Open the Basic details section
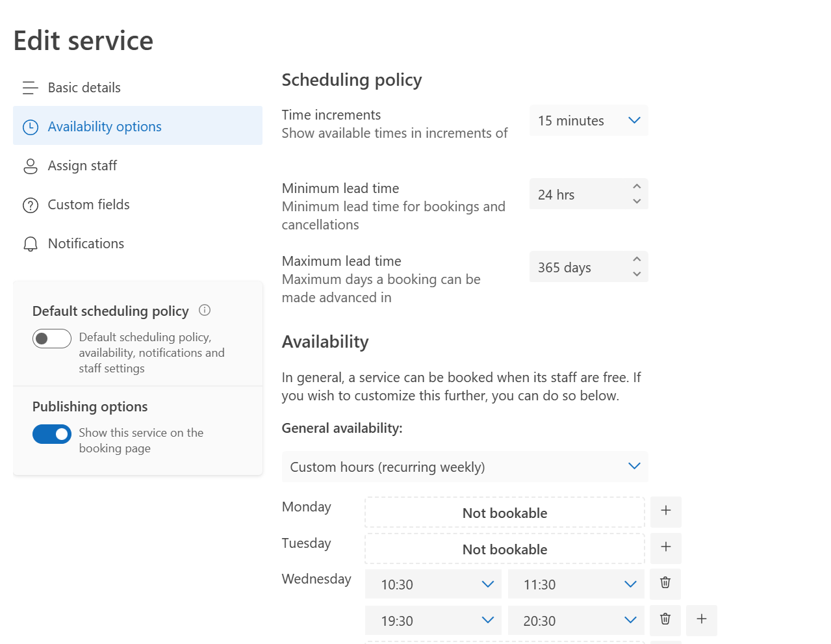The height and width of the screenshot is (644, 831). coord(137,88)
